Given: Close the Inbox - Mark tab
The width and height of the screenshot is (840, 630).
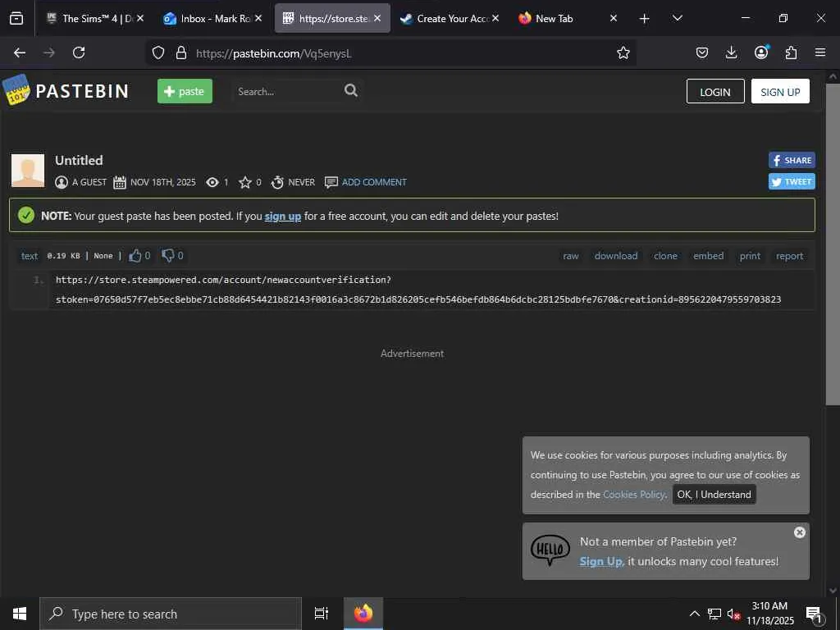Looking at the screenshot, I should coord(258,18).
